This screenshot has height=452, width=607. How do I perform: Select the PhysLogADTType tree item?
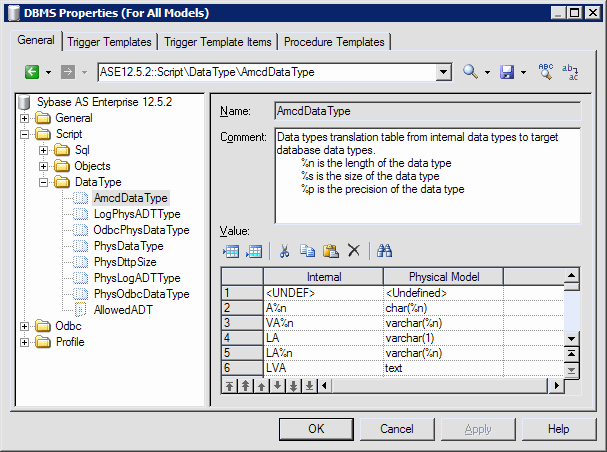tap(137, 278)
